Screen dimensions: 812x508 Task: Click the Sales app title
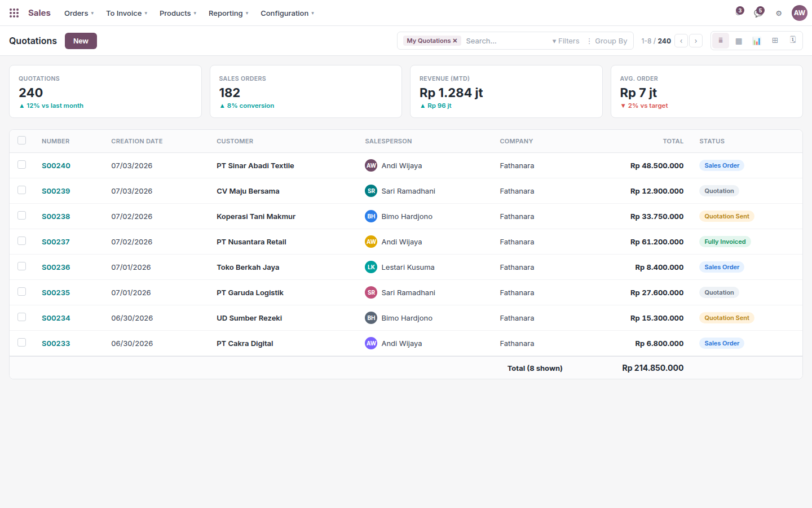click(39, 13)
